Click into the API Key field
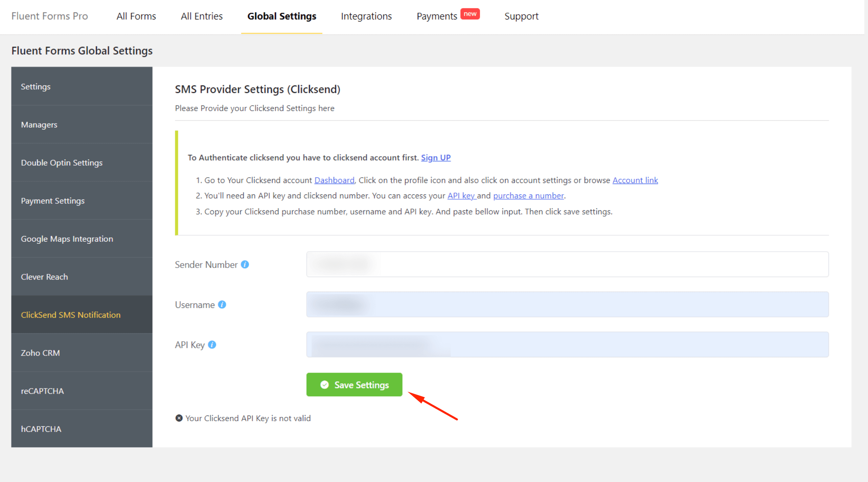 (567, 345)
